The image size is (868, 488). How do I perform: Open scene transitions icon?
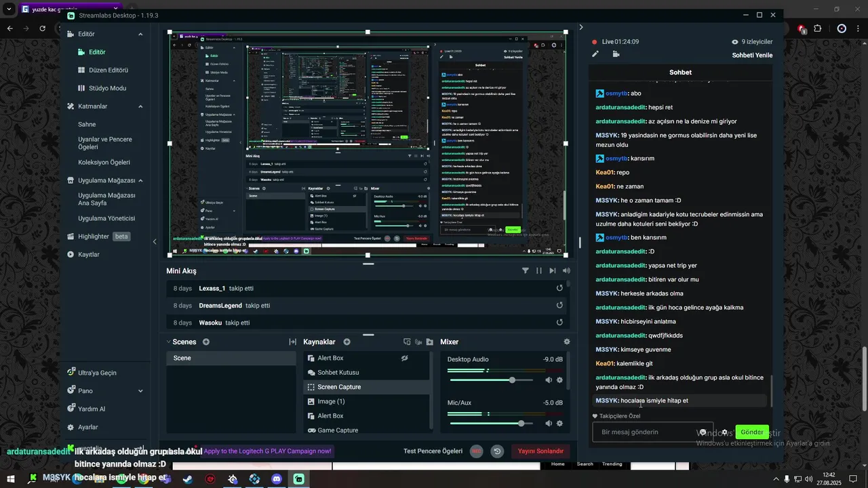click(292, 342)
